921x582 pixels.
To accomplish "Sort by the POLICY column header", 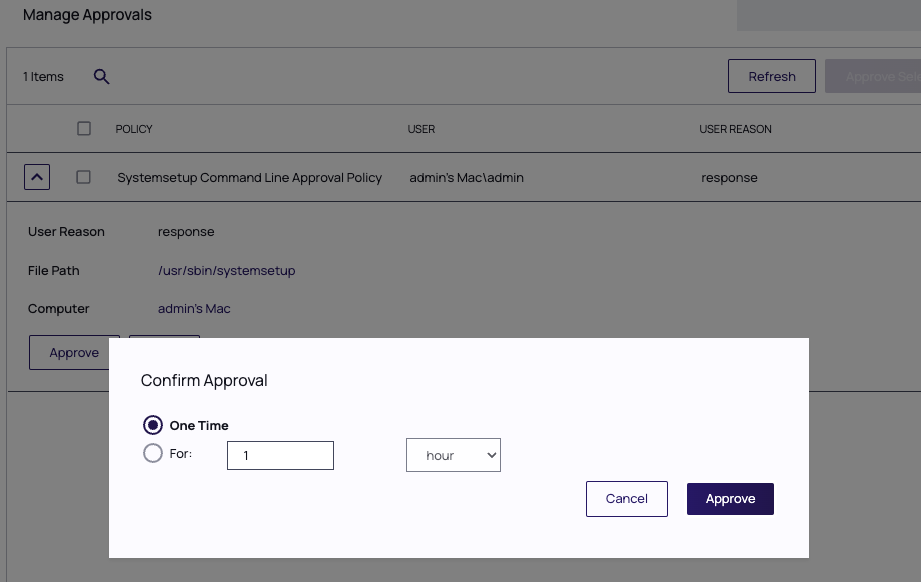I will [x=134, y=129].
